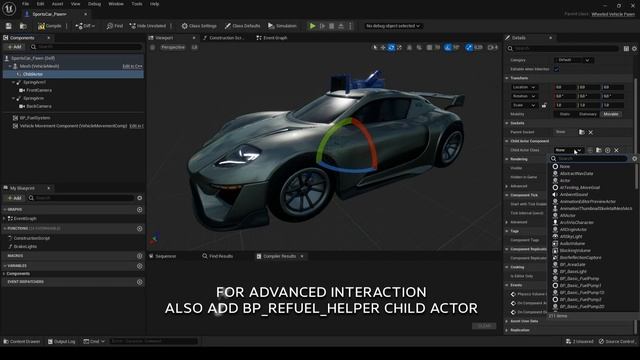Open the Location type dropdown
The image size is (640, 360).
524,87
